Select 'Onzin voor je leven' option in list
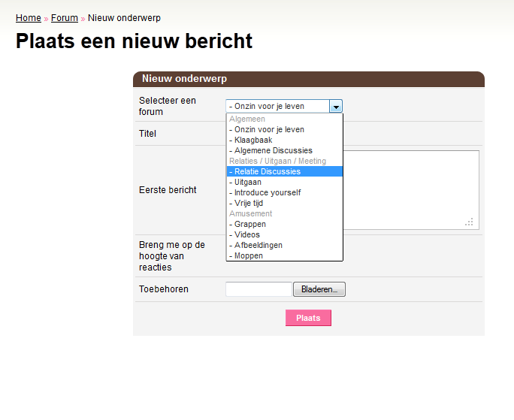Viewport: 514px width, 420px height. point(285,129)
